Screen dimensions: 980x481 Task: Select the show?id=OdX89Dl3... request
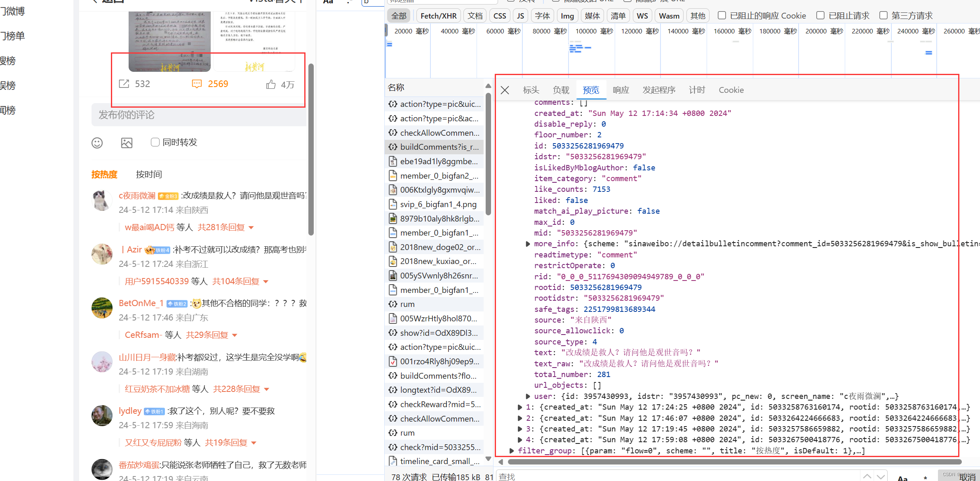tap(434, 332)
